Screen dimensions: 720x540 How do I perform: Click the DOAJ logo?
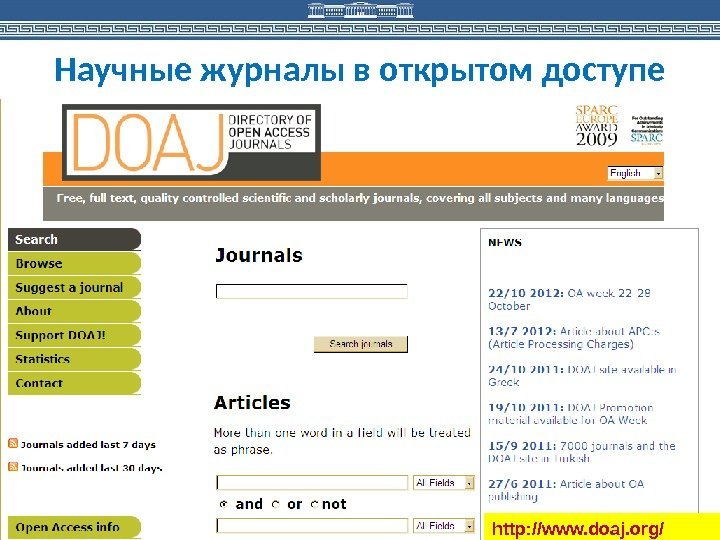pyautogui.click(x=191, y=142)
